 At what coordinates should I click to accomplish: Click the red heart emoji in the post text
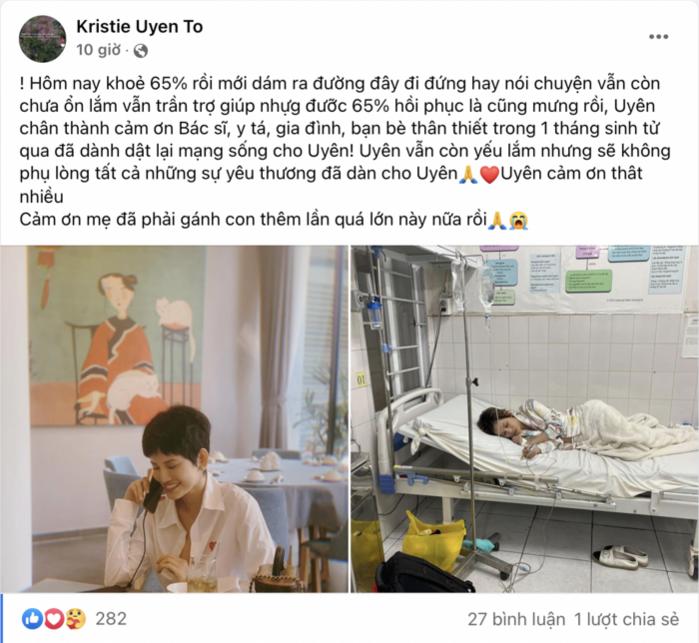coord(489,175)
